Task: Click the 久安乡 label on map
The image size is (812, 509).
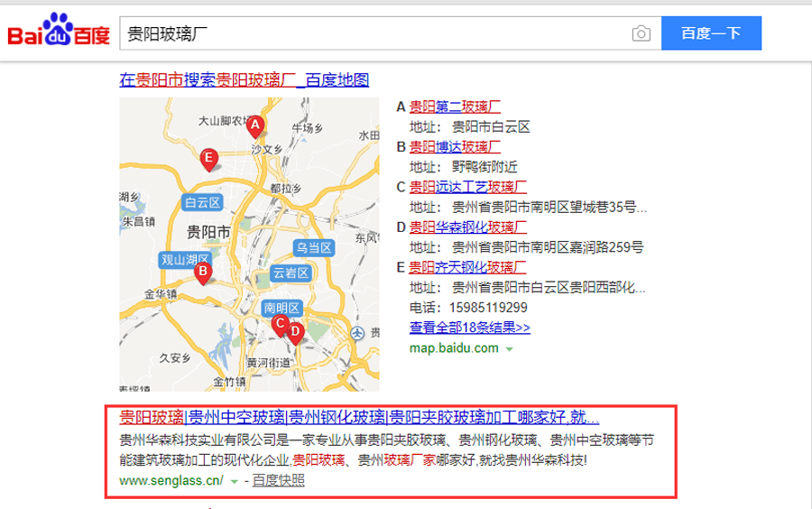Action: pyautogui.click(x=174, y=357)
